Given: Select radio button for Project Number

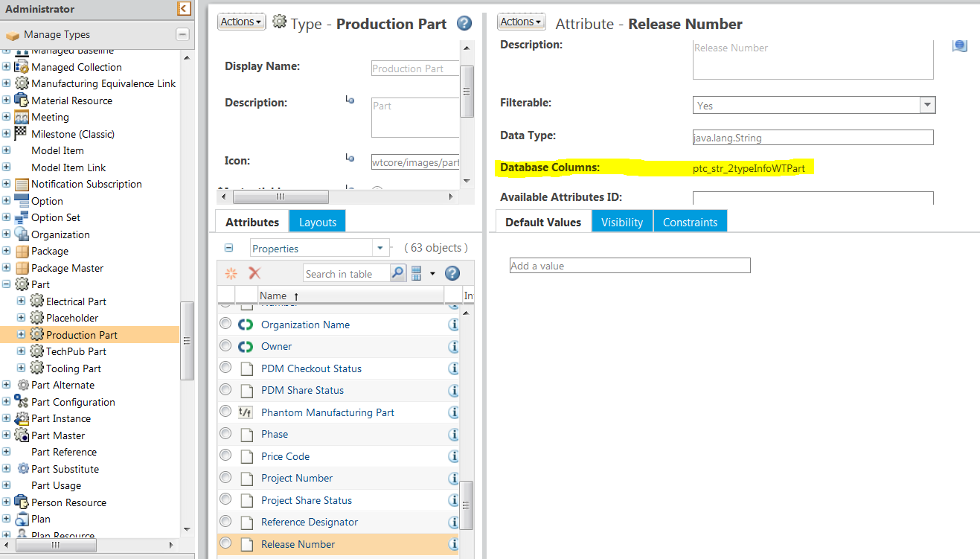Looking at the screenshot, I should click(225, 477).
